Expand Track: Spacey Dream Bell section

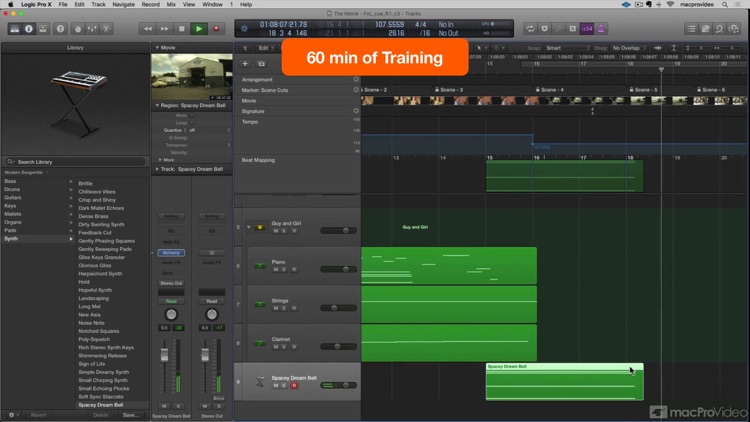(157, 169)
